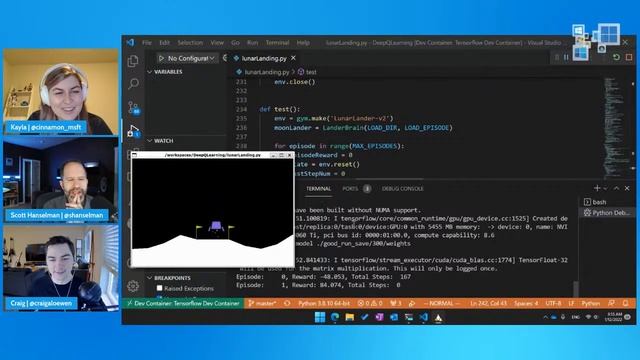Open the File menu

pyautogui.click(x=147, y=42)
